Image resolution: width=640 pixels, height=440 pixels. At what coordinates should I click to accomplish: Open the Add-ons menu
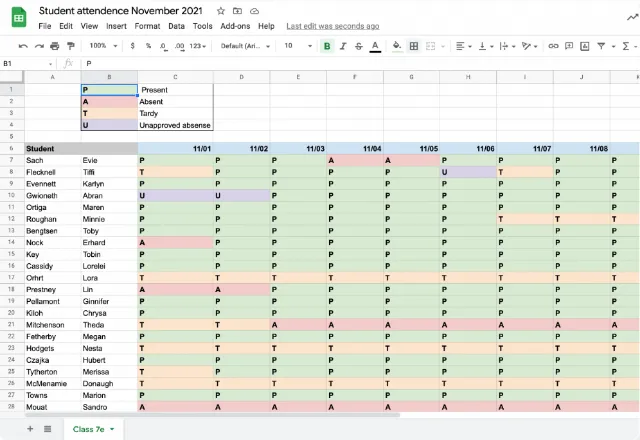point(235,26)
